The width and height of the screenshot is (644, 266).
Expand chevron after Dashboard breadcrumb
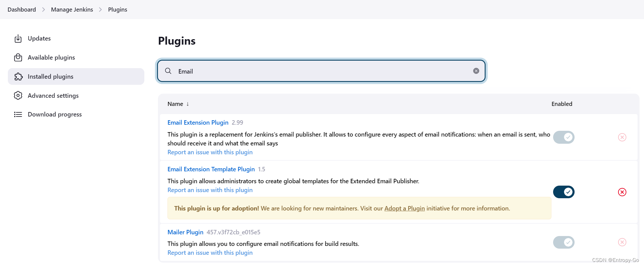point(44,10)
